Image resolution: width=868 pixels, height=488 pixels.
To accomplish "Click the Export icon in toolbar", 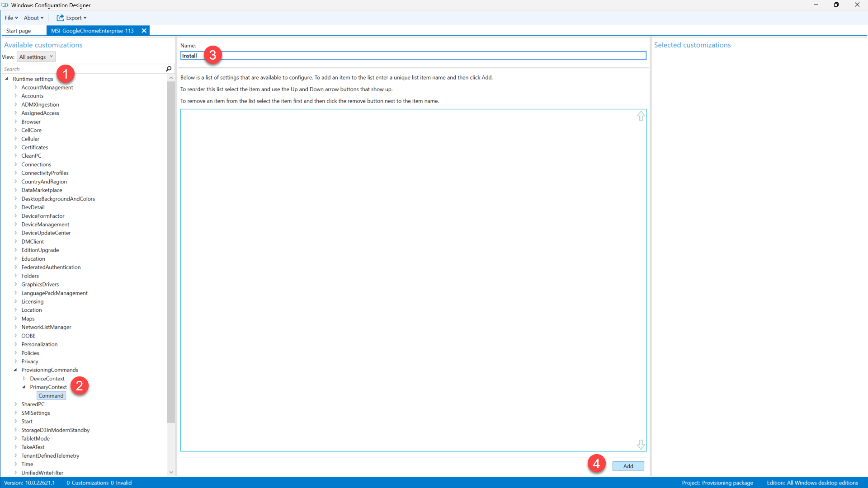I will [x=60, y=18].
